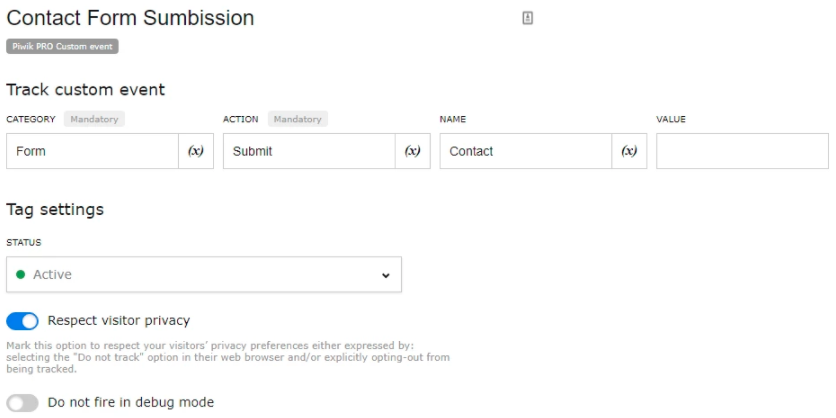The width and height of the screenshot is (836, 418).
Task: Open the Status dropdown
Action: point(204,275)
